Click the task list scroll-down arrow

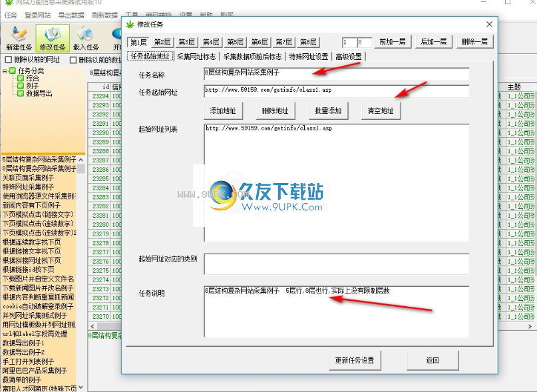pos(81,387)
